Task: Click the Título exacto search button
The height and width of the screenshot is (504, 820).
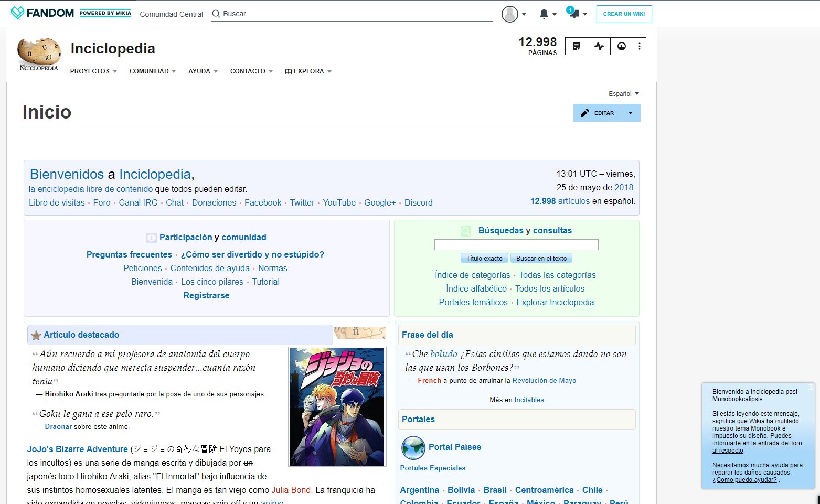Action: point(484,258)
